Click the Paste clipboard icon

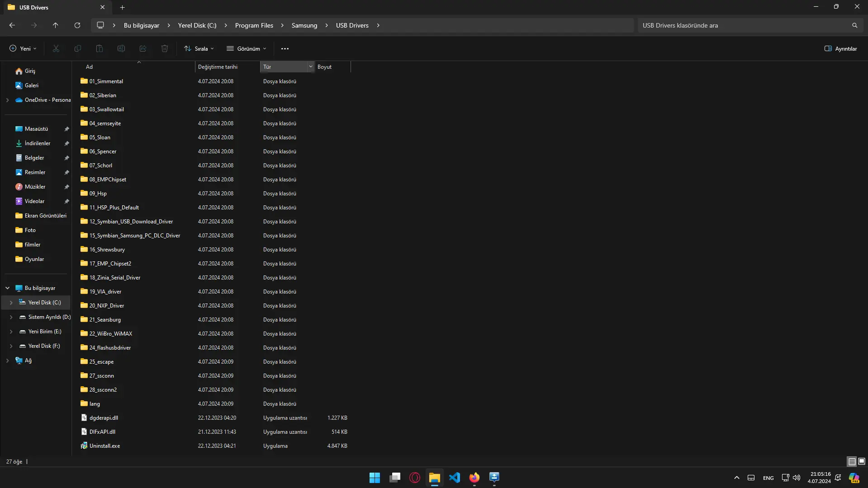click(x=100, y=48)
